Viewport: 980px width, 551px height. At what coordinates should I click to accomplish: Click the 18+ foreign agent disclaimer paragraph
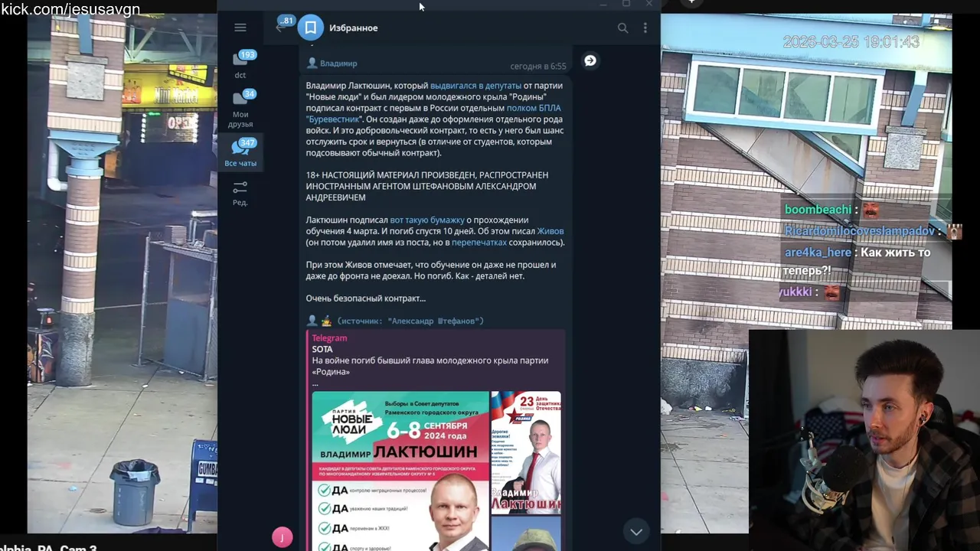click(427, 186)
